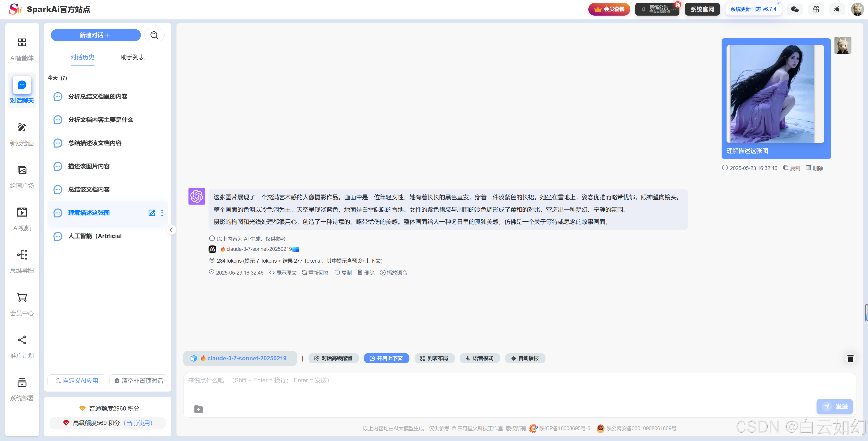Collapse the conversation sidebar with chevron

[x=171, y=230]
